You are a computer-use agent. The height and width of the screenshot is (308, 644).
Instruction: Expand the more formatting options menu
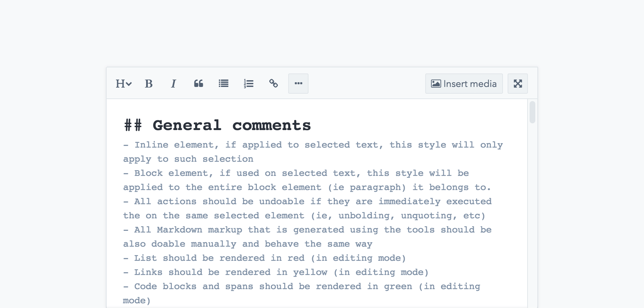tap(298, 84)
